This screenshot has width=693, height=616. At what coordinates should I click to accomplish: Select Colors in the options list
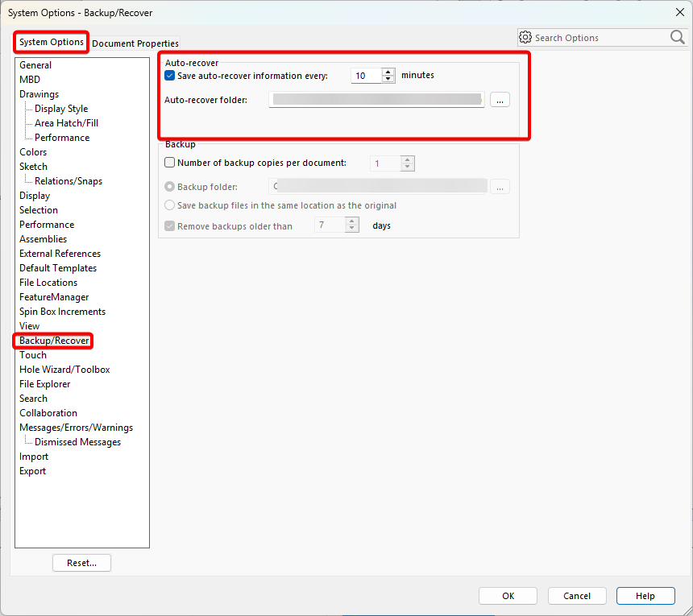coord(33,152)
